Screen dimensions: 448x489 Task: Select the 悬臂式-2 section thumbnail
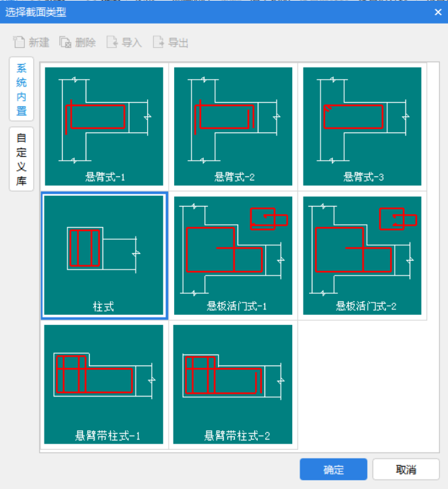coord(233,126)
